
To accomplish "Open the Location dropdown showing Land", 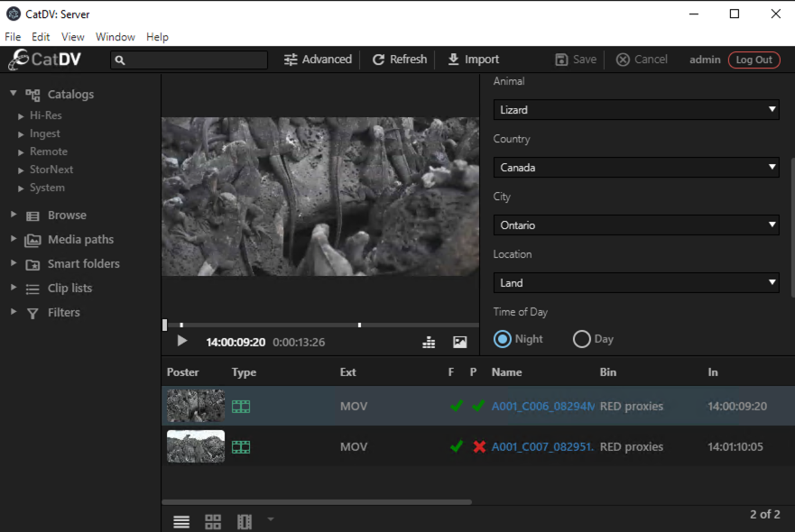I will pyautogui.click(x=636, y=283).
